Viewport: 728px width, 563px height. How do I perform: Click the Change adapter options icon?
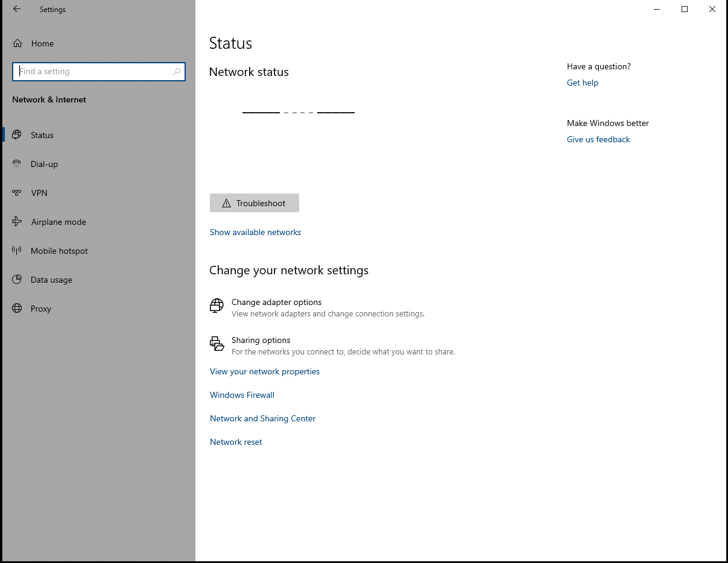click(x=217, y=306)
